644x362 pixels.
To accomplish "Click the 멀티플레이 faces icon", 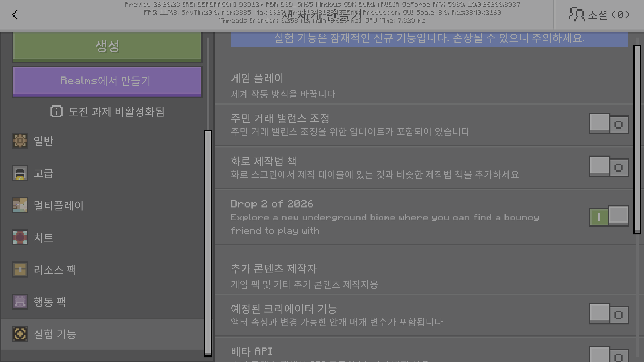I will click(20, 205).
